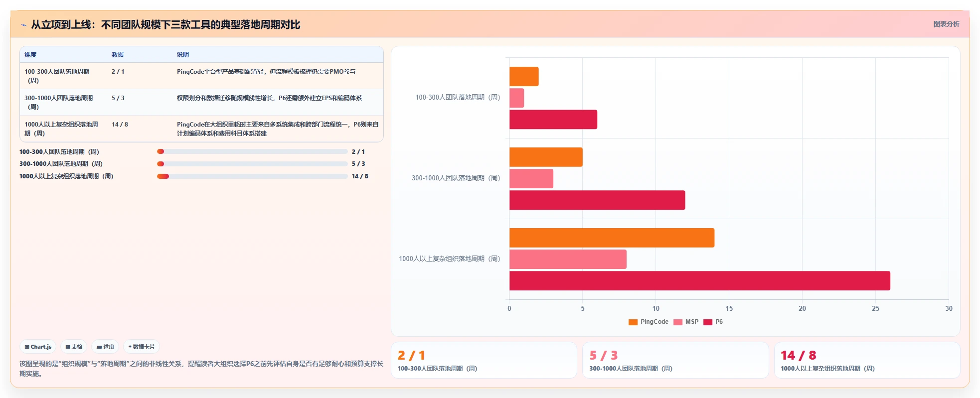
Task: Click progress label 300-1000人团队落地周期（周）
Action: 61,164
